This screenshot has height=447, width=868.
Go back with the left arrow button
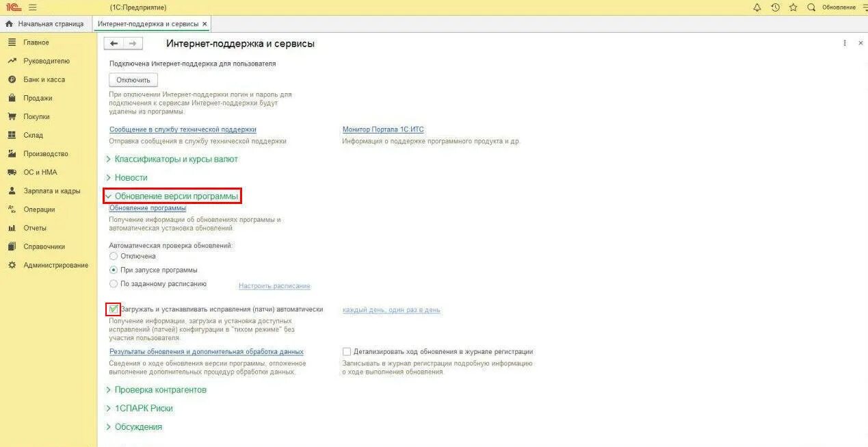click(x=114, y=43)
